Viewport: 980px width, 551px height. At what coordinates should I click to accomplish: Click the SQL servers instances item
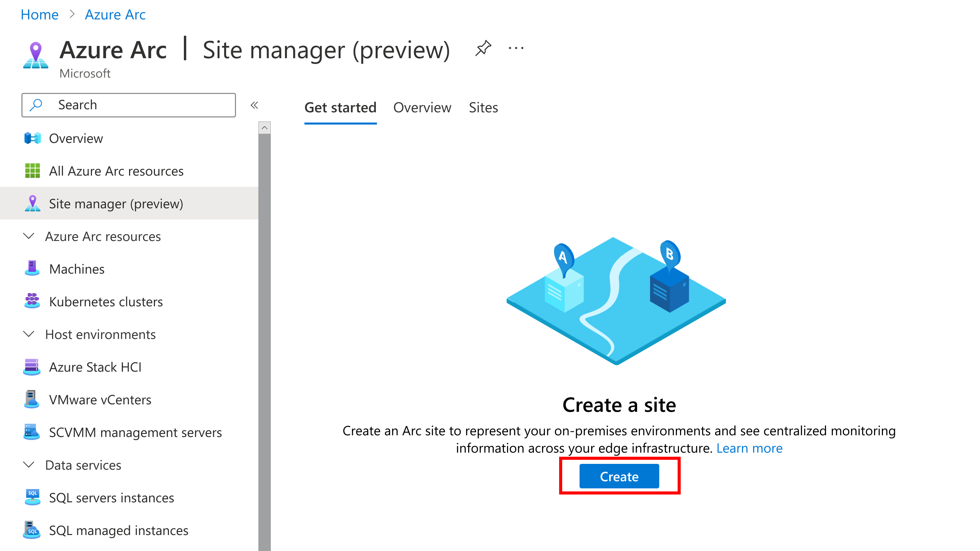tap(111, 498)
